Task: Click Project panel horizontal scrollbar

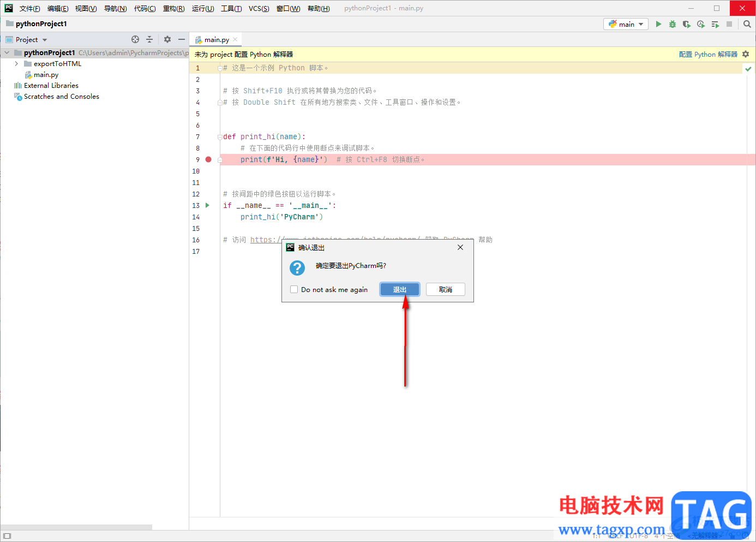Action: pyautogui.click(x=76, y=527)
